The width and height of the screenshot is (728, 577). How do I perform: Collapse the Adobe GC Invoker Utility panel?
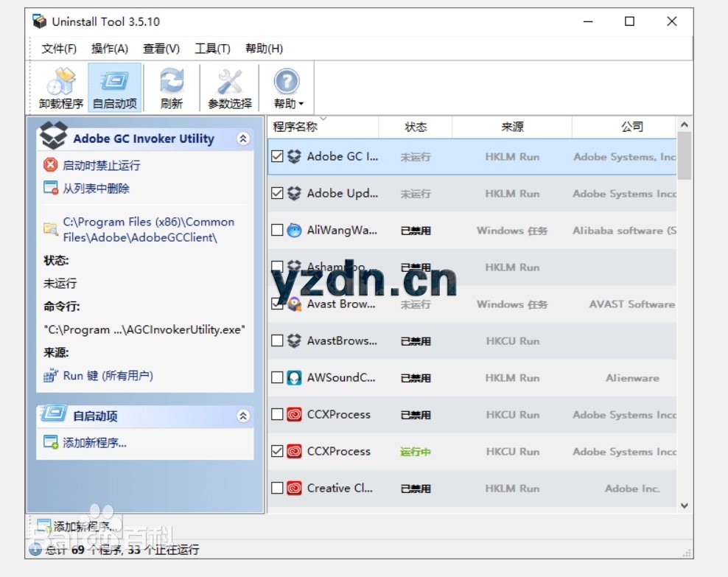pyautogui.click(x=243, y=138)
